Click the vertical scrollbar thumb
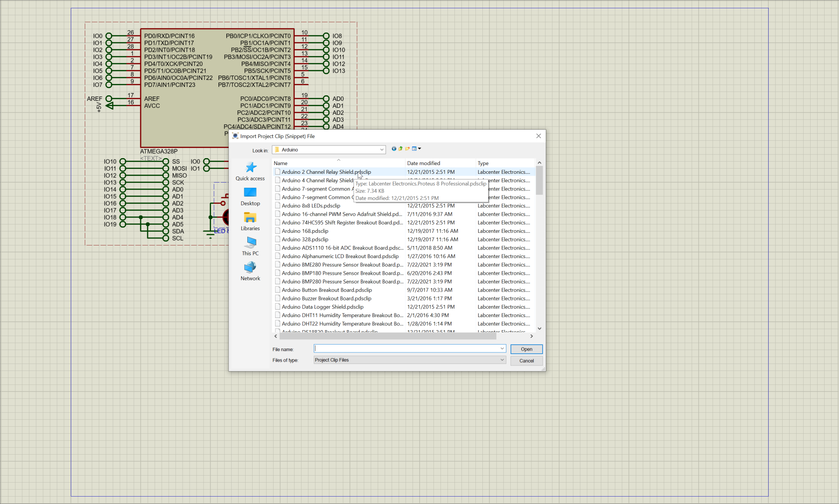The width and height of the screenshot is (839, 504). [539, 180]
